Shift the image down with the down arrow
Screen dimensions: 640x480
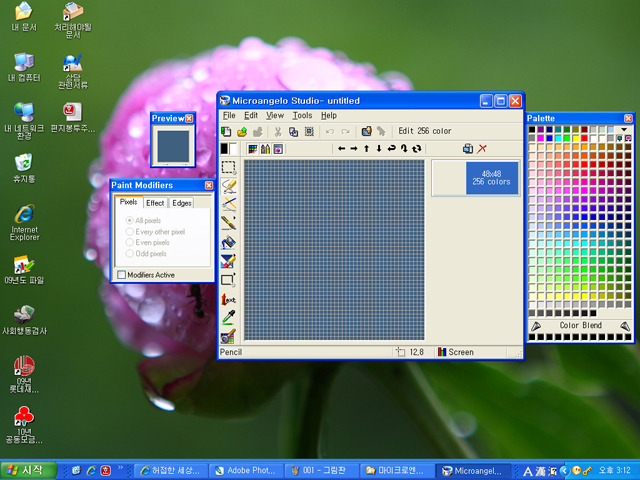pyautogui.click(x=379, y=149)
